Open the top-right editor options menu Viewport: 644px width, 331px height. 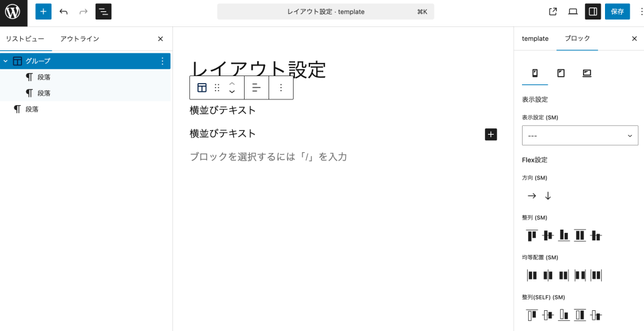(x=641, y=11)
